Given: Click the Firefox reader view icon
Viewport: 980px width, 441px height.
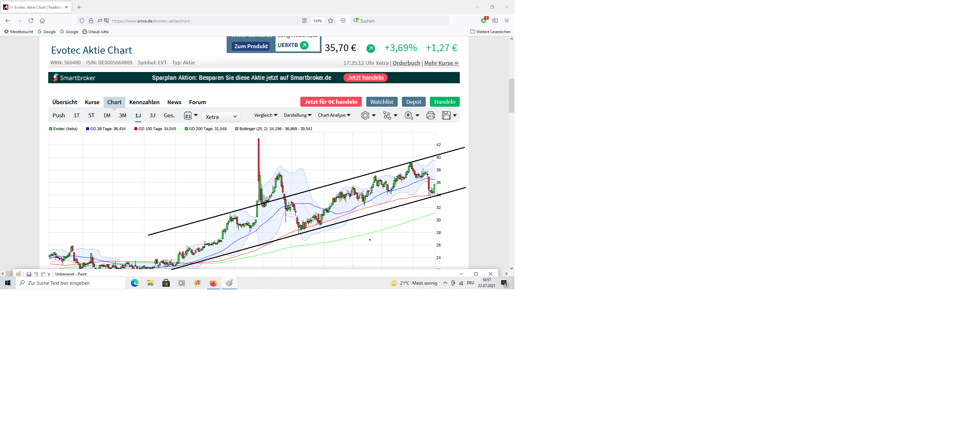Looking at the screenshot, I should (304, 21).
